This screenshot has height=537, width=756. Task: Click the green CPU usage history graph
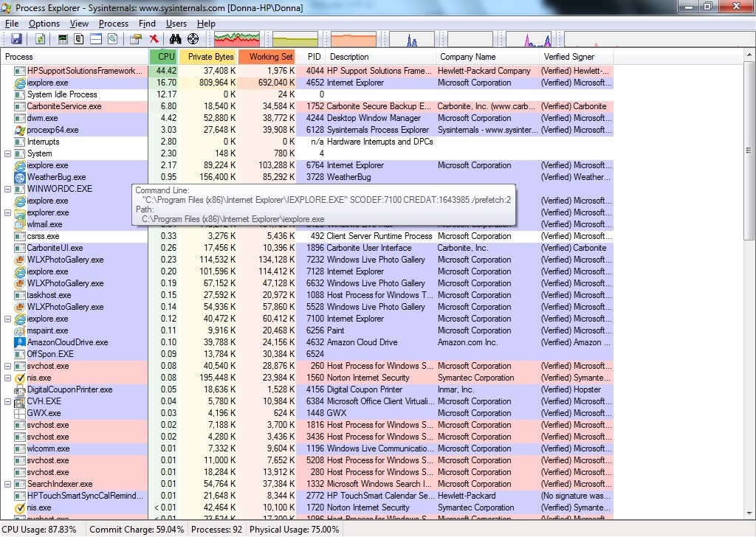click(x=237, y=39)
